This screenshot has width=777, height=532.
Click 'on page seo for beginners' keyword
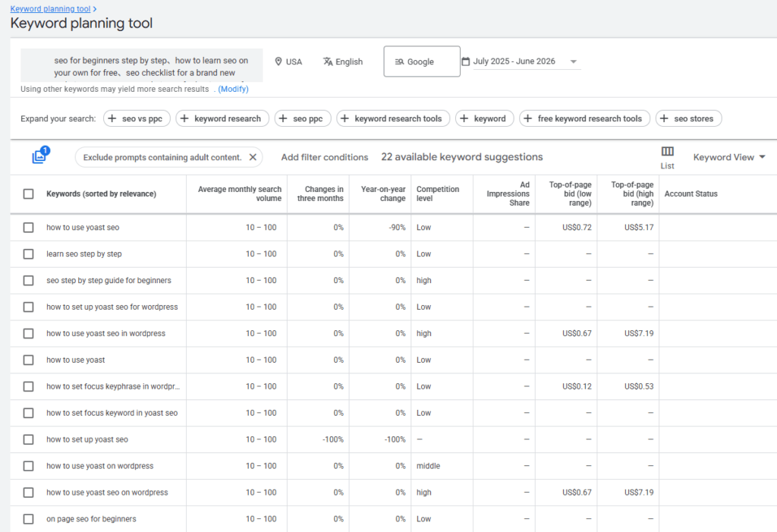point(91,519)
